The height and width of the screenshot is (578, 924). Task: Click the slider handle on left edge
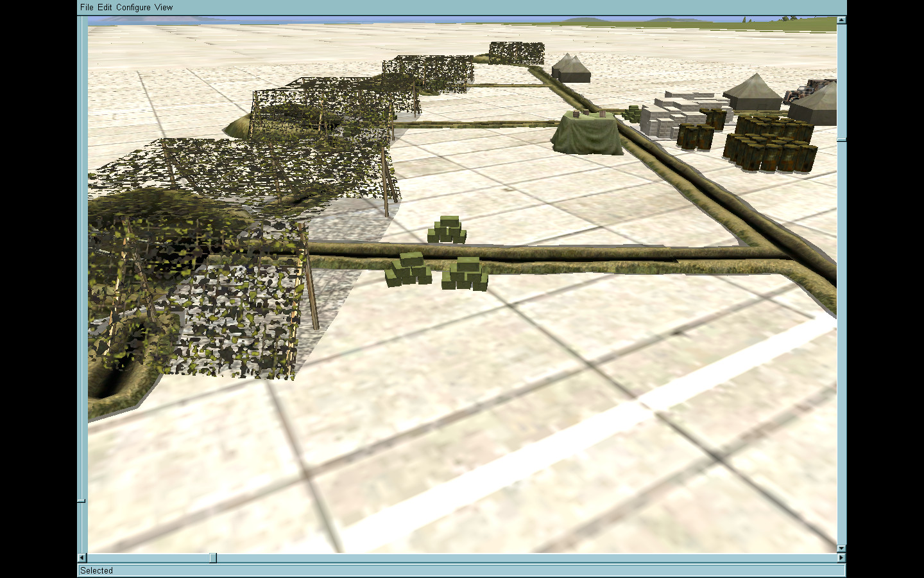tap(81, 500)
